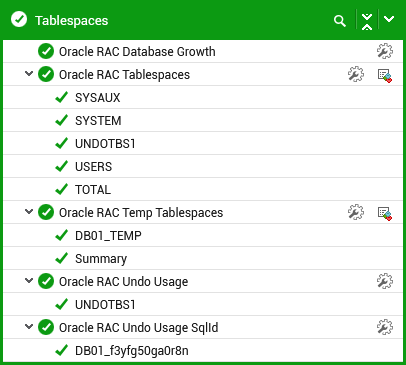Select the Summary row
The height and width of the screenshot is (365, 406).
[203, 258]
